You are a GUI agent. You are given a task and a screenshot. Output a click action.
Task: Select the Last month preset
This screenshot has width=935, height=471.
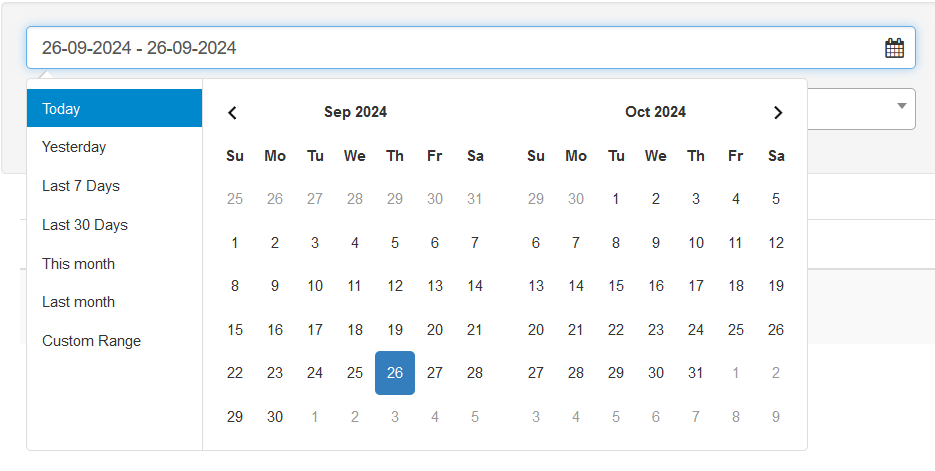click(114, 302)
